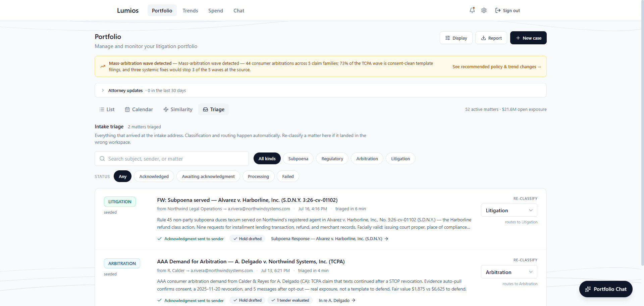Click Hold drafted chip on Delgado matter

[x=248, y=300]
